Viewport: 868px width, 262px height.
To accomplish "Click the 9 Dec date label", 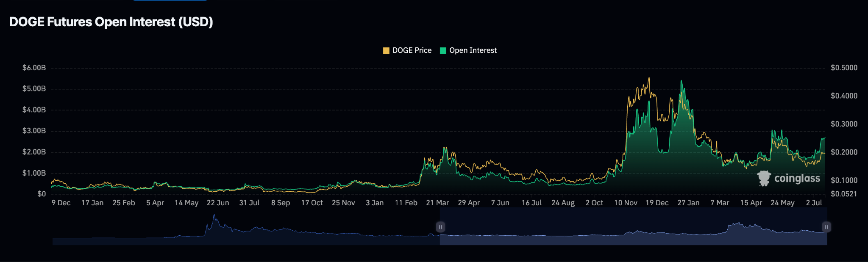I will click(61, 203).
